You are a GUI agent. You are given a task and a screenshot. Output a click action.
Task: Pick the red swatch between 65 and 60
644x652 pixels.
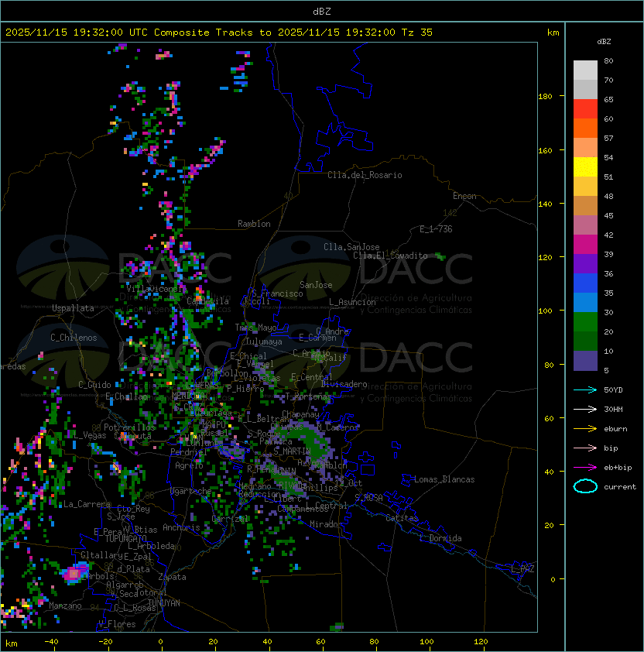click(585, 109)
